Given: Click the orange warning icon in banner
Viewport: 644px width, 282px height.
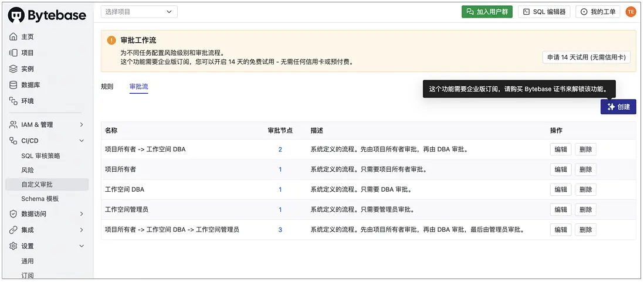Looking at the screenshot, I should [111, 40].
